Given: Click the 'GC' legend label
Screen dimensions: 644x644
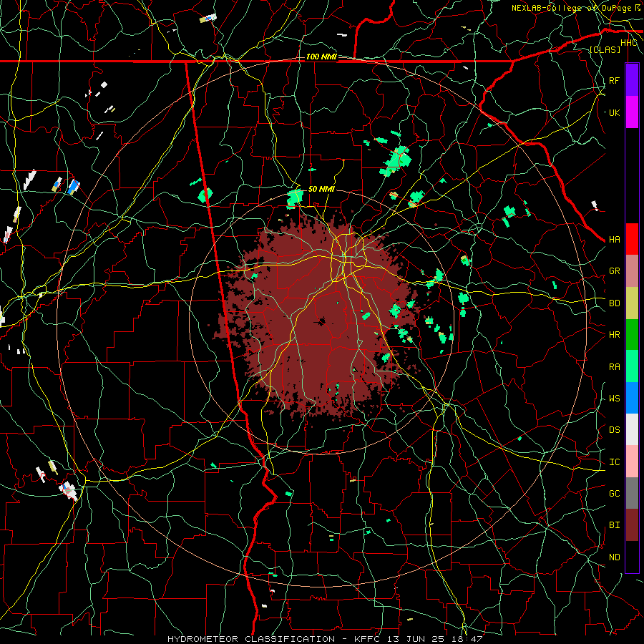Looking at the screenshot, I should (x=614, y=494).
